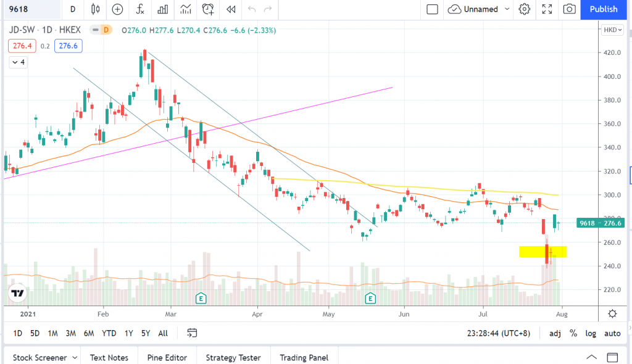
Task: Toggle adj dividend adjustment option
Action: 555,333
